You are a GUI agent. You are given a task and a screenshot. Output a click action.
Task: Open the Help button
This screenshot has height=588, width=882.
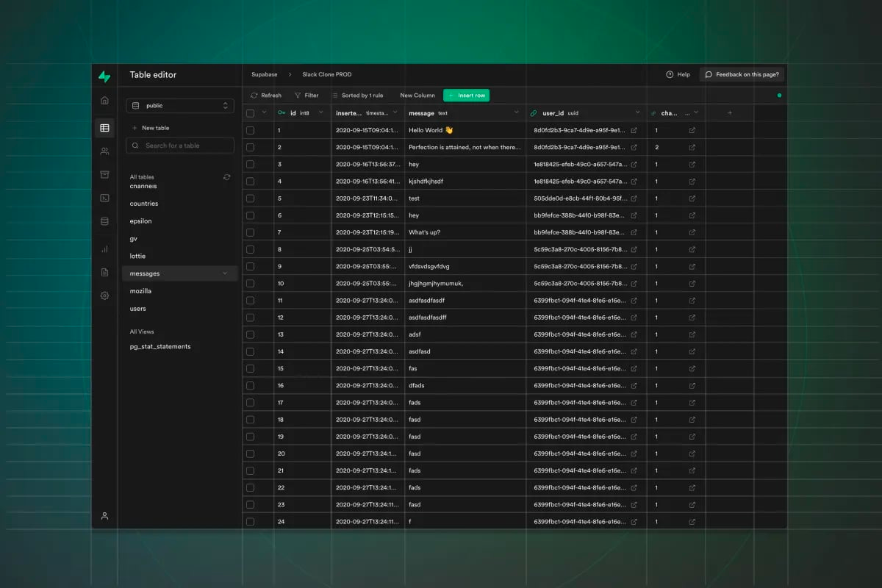click(678, 75)
